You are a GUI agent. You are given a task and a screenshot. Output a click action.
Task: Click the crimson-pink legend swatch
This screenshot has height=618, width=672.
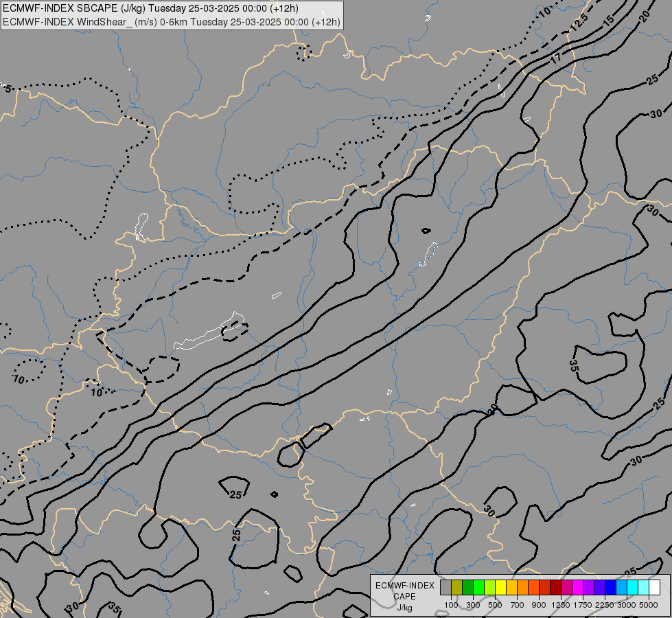566,587
